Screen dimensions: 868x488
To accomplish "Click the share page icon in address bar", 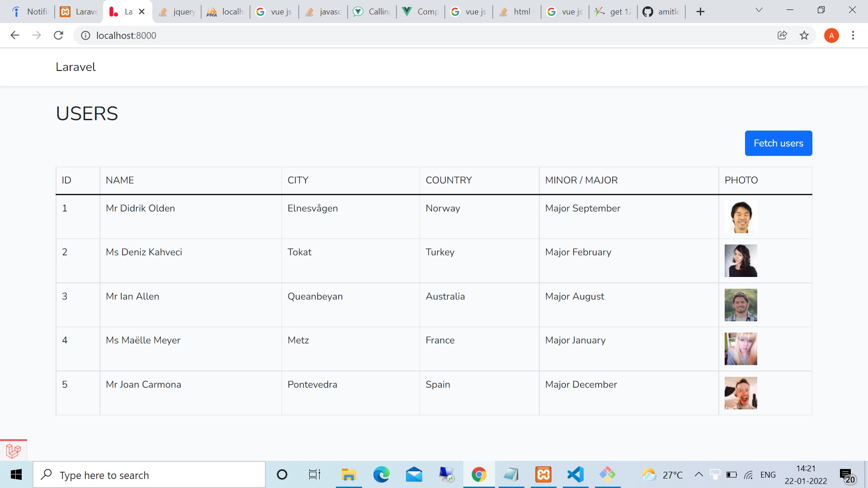I will coord(782,35).
